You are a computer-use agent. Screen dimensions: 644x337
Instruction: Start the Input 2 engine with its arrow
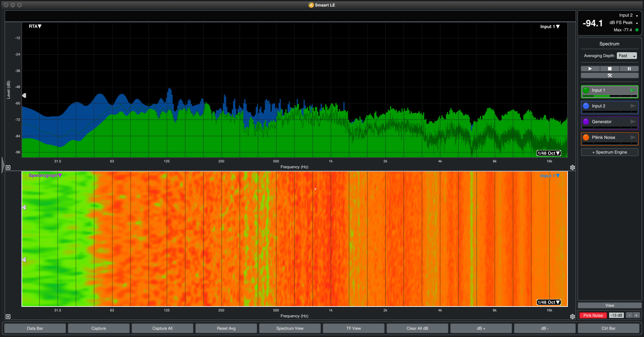pos(633,106)
